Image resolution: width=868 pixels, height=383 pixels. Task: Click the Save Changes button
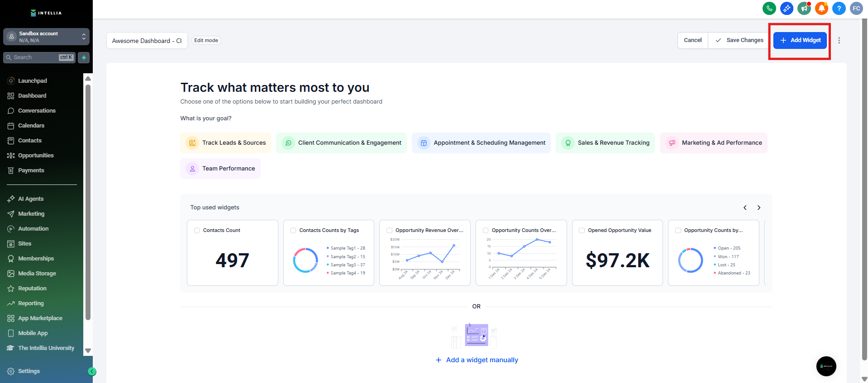pos(739,40)
